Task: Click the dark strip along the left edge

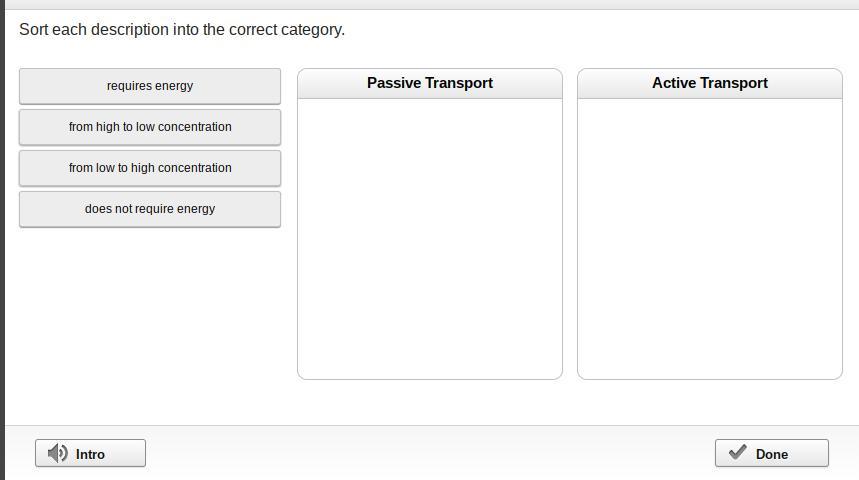Action: pos(2,240)
